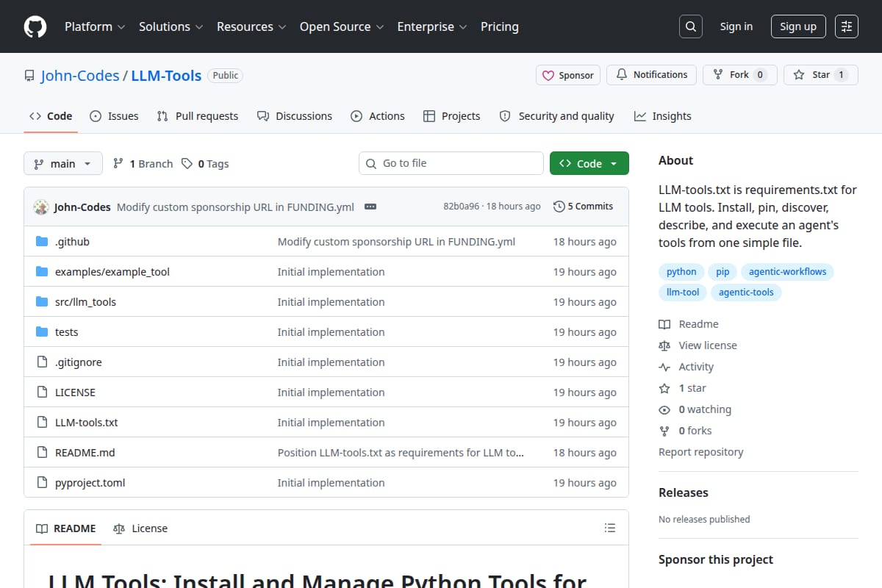The height and width of the screenshot is (588, 882).
Task: Fork the LLM-Tools repository
Action: (740, 75)
